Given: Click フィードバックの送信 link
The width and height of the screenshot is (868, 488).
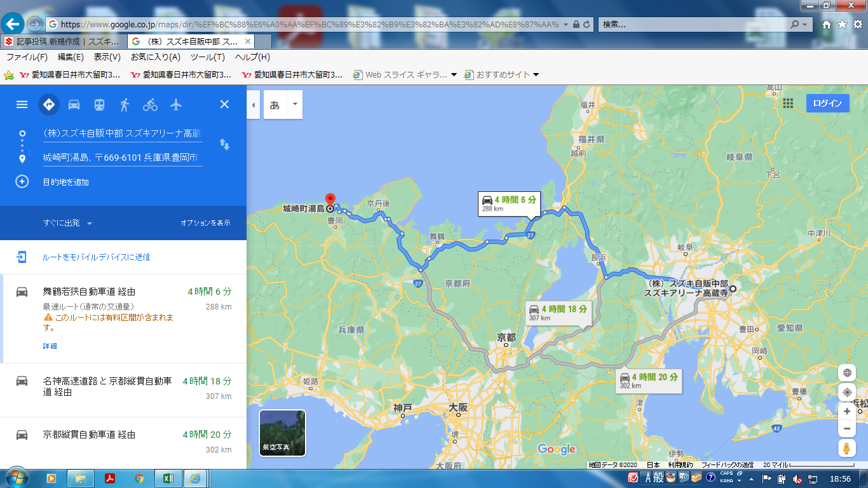Looking at the screenshot, I should (x=728, y=465).
